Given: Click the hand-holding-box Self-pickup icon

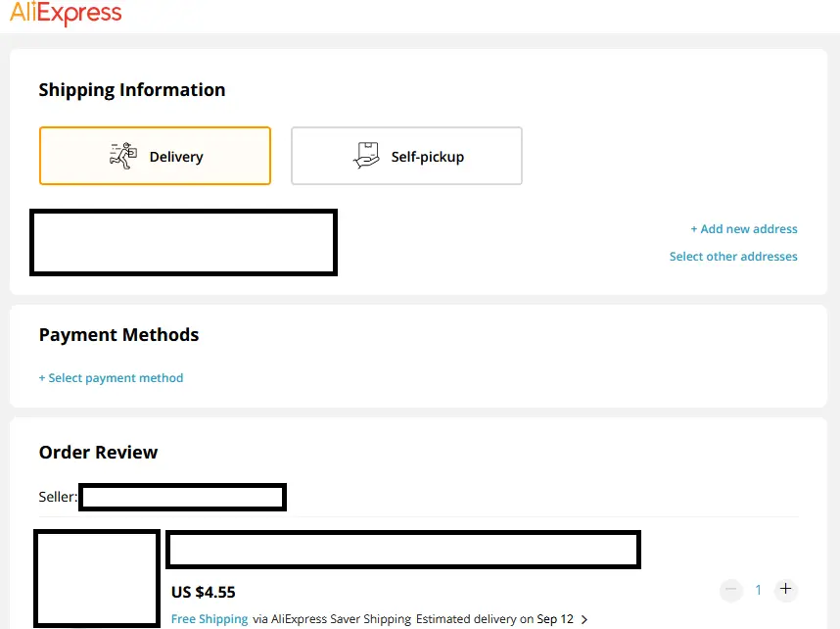Looking at the screenshot, I should pyautogui.click(x=366, y=156).
